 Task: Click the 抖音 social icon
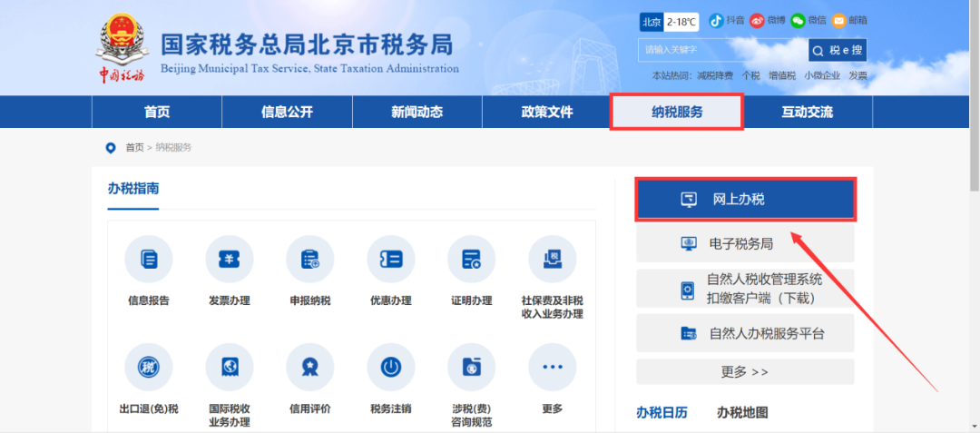[716, 21]
